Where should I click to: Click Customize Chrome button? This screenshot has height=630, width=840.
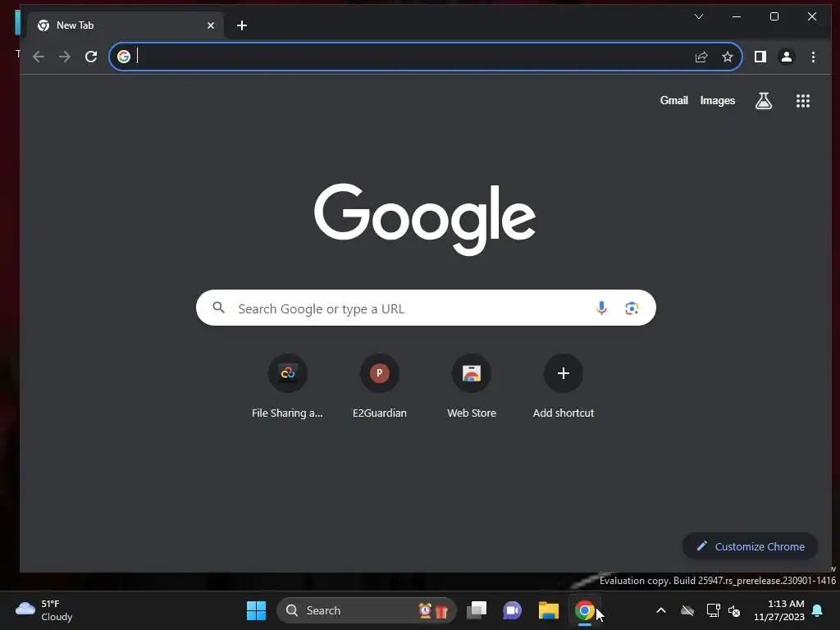tap(750, 546)
